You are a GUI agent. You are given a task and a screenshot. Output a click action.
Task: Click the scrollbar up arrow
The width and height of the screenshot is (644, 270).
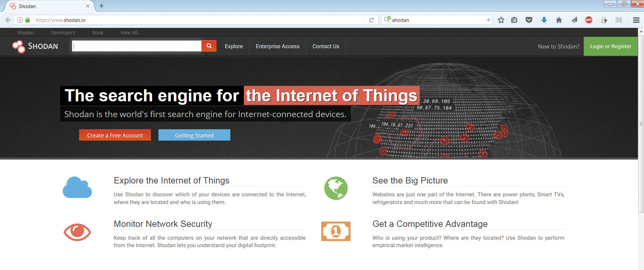click(x=641, y=31)
